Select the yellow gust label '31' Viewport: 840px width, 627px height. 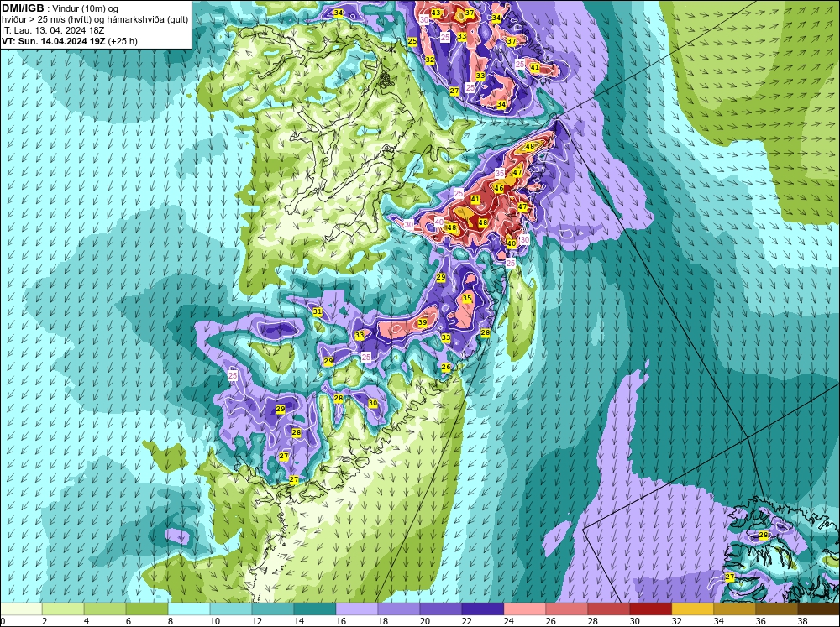pyautogui.click(x=318, y=311)
